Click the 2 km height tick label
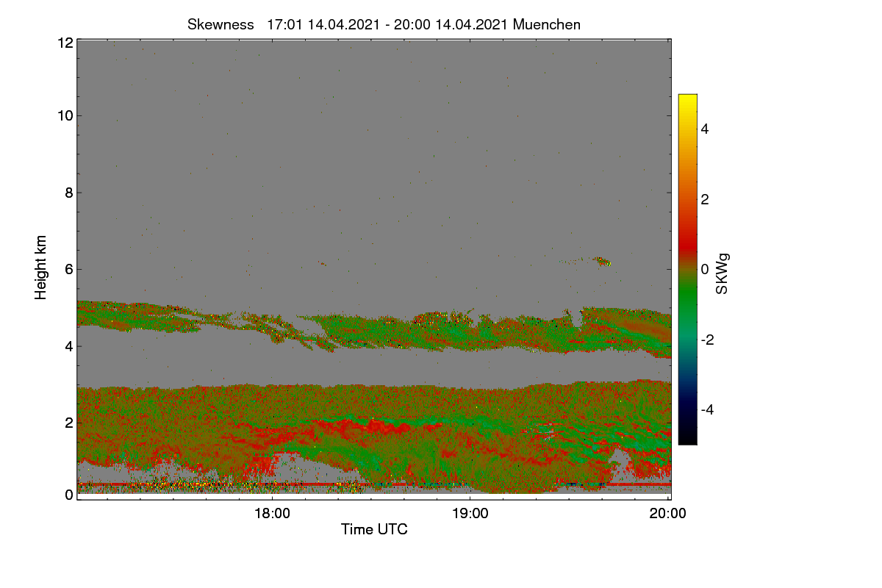This screenshot has height=588, width=882. [68, 423]
